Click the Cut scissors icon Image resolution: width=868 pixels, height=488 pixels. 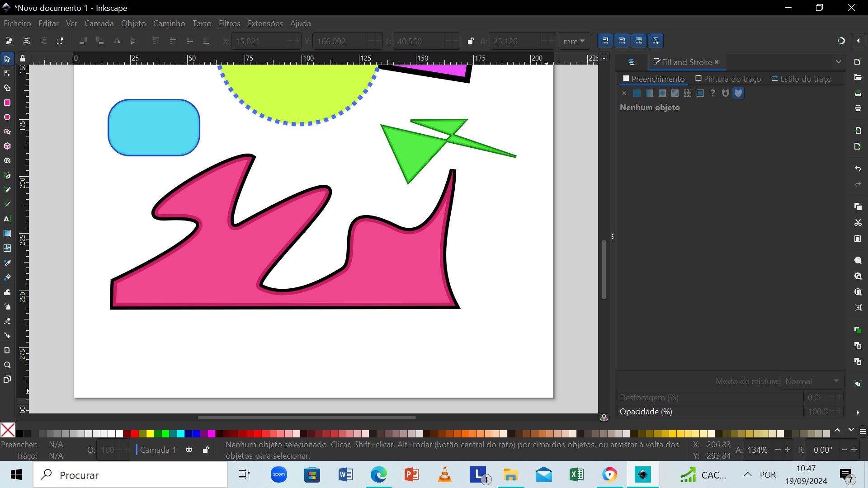click(x=858, y=222)
